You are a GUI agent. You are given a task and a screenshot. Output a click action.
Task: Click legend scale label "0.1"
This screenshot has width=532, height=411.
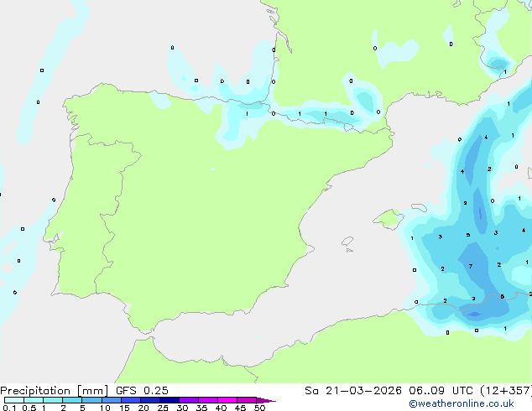coord(9,408)
